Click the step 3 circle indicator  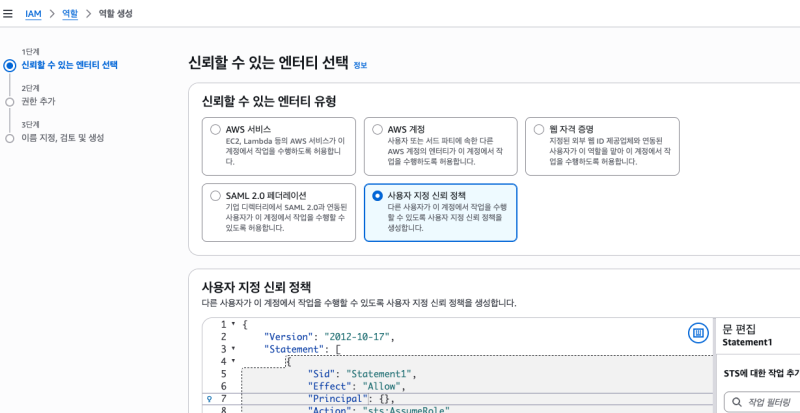point(10,137)
